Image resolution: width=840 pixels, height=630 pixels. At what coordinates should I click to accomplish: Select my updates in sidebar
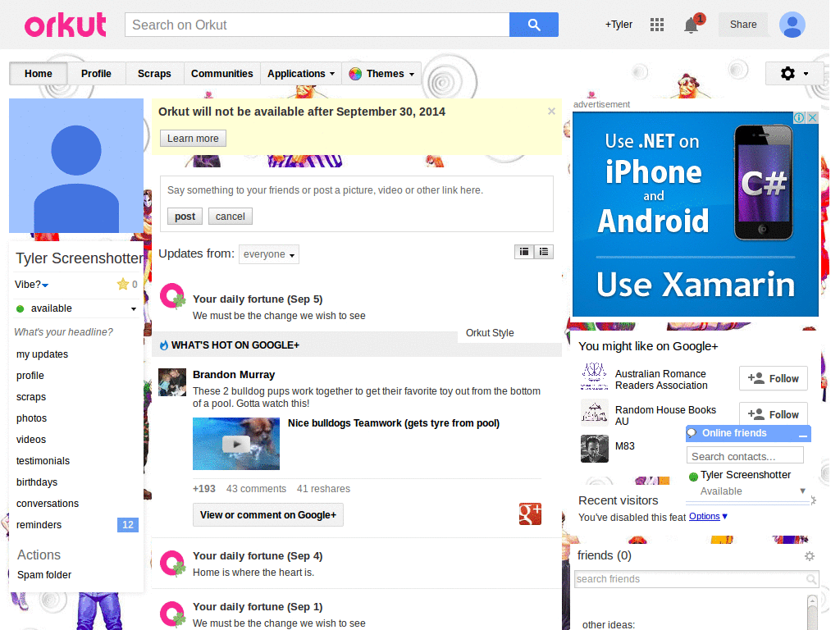[42, 354]
